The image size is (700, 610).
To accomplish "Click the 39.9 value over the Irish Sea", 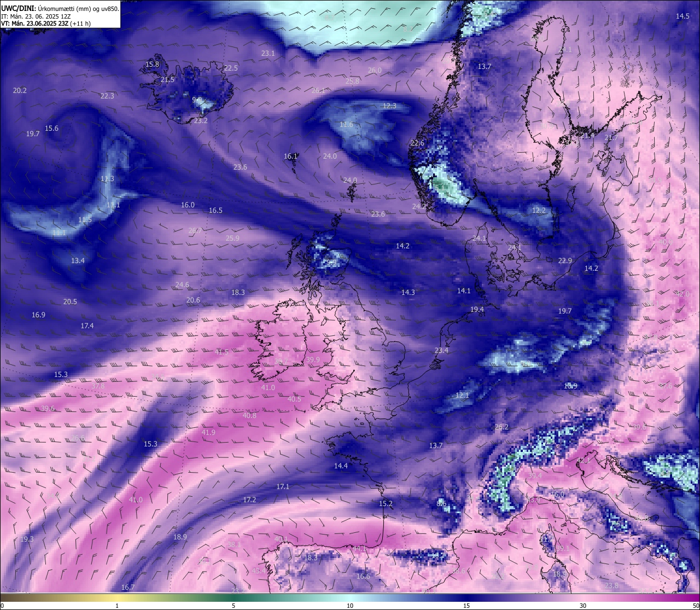I will click(x=313, y=360).
